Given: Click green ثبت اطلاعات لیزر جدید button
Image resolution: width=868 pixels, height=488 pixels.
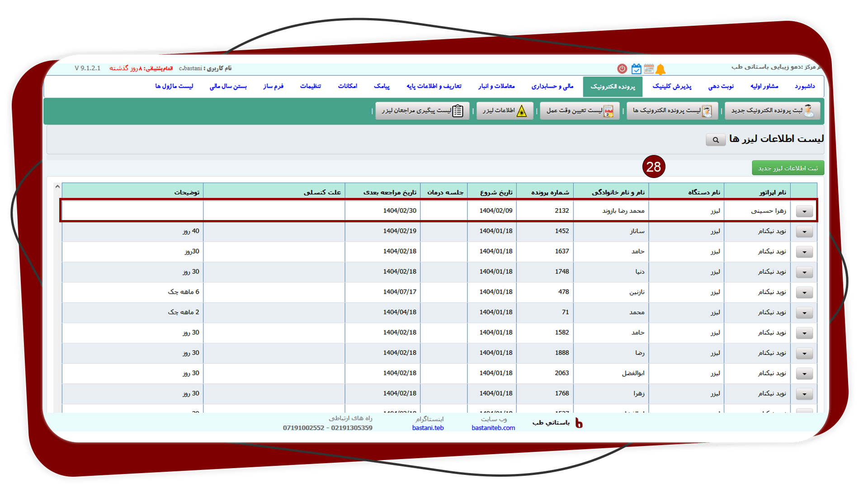Looking at the screenshot, I should (788, 168).
